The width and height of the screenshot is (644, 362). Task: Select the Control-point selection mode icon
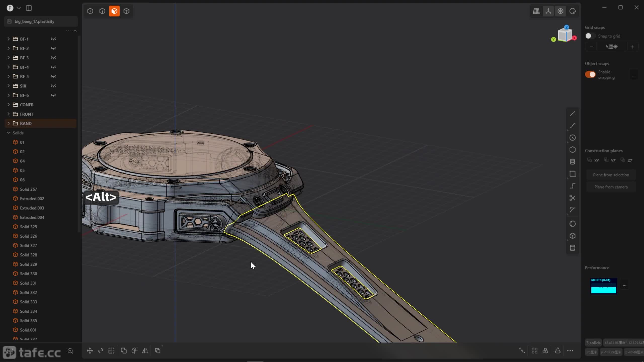coord(90,11)
